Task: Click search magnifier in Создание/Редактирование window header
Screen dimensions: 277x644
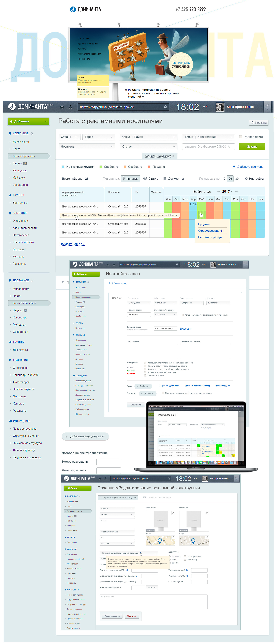Action: [x=169, y=479]
